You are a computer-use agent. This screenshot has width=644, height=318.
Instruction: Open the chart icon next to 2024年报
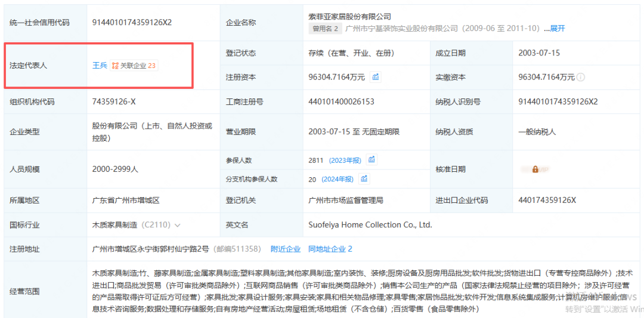[x=364, y=179]
